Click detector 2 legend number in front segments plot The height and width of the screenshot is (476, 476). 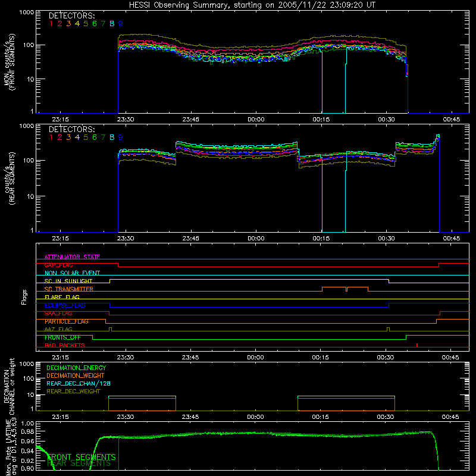click(60, 24)
